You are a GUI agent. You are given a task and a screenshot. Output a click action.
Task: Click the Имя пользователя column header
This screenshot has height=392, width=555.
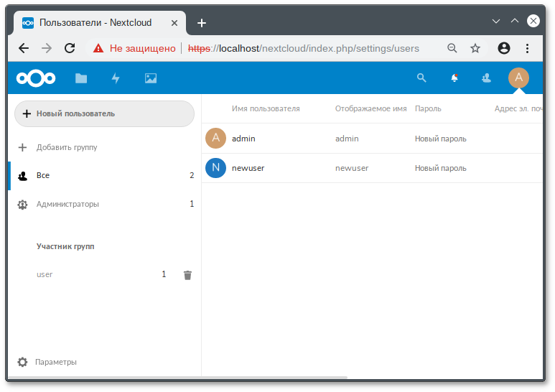[x=266, y=108]
